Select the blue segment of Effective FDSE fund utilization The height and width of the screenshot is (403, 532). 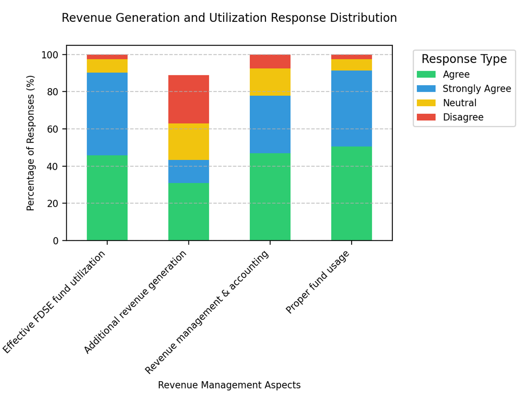tap(107, 114)
